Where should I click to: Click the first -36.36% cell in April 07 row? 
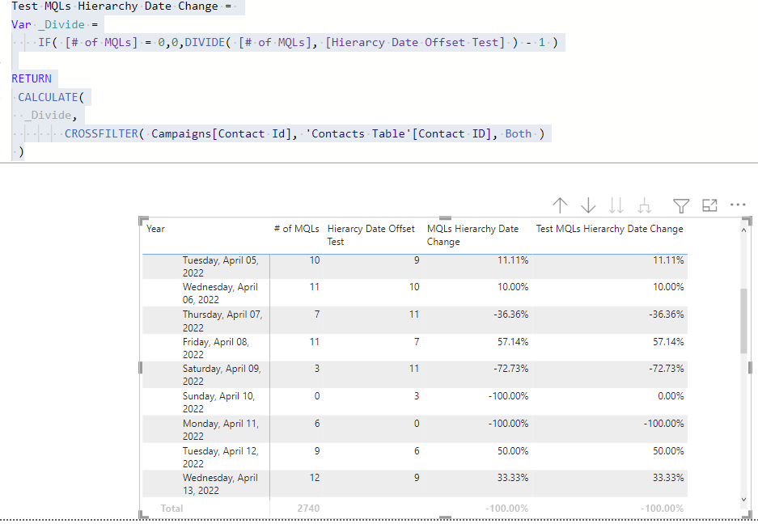click(511, 315)
